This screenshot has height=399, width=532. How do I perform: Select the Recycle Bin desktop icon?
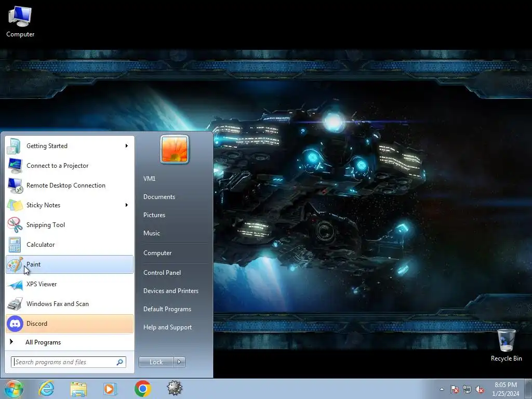click(x=506, y=345)
